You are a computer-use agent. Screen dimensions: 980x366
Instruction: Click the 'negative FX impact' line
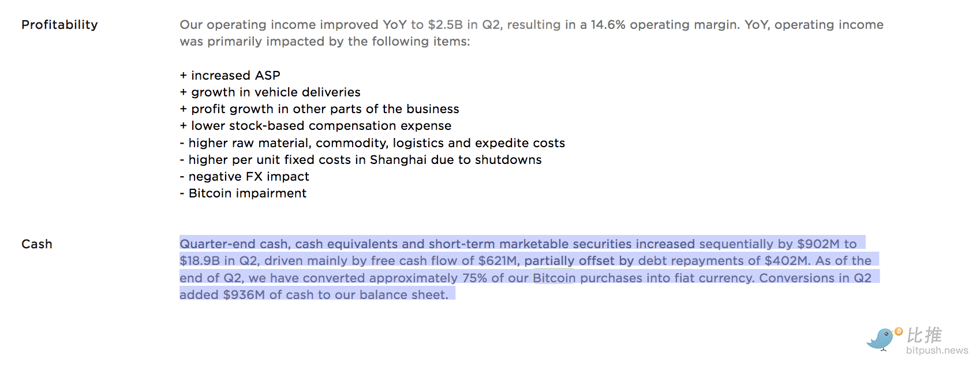pos(244,177)
